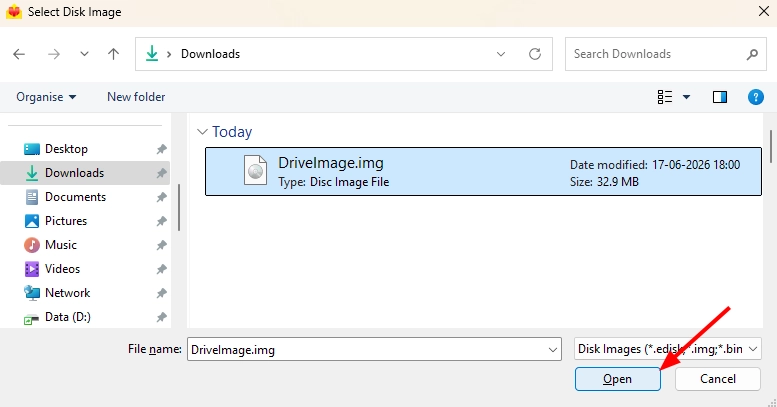777x407 pixels.
Task: Click the Downloads icon in the address bar
Action: [152, 54]
